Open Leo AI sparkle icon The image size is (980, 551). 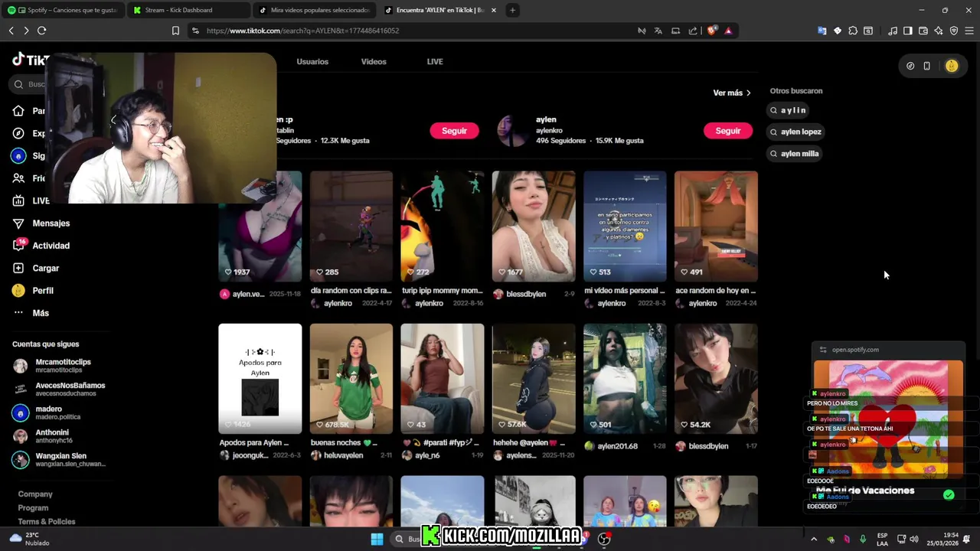click(939, 31)
